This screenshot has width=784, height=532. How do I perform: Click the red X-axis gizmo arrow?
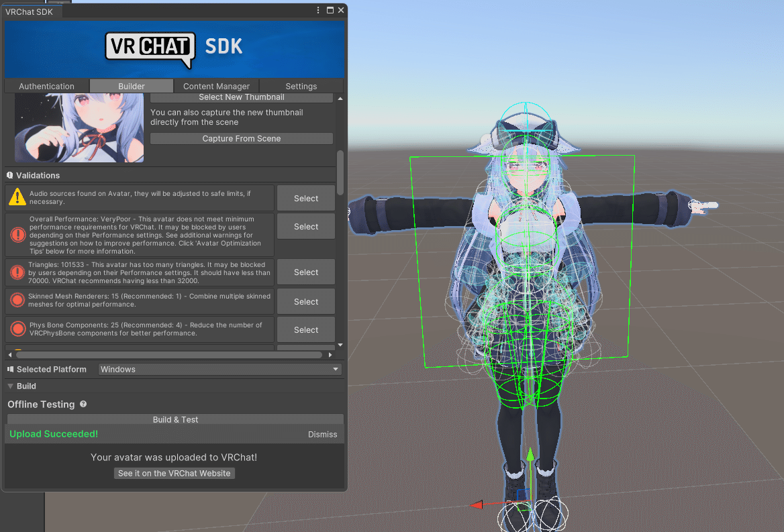coord(477,505)
